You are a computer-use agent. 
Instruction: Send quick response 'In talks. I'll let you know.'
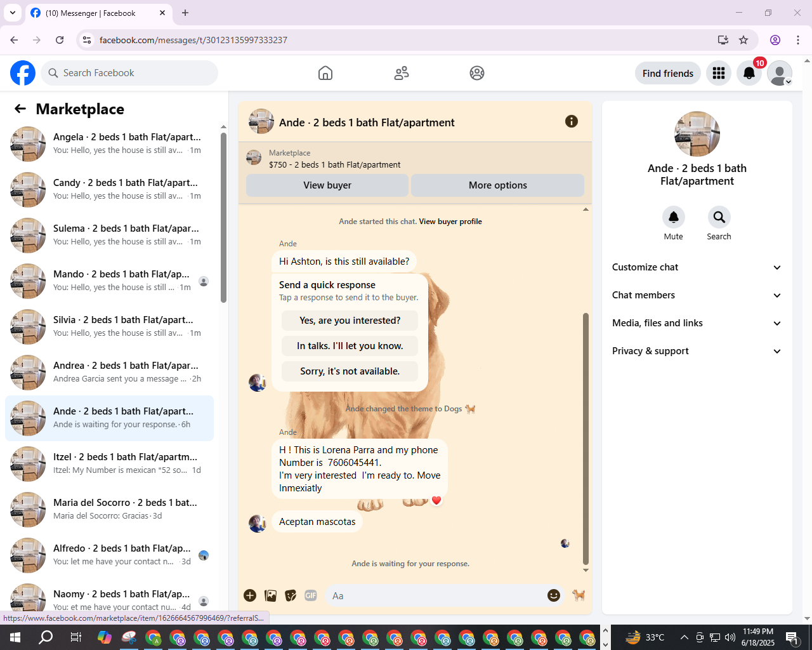(x=350, y=346)
